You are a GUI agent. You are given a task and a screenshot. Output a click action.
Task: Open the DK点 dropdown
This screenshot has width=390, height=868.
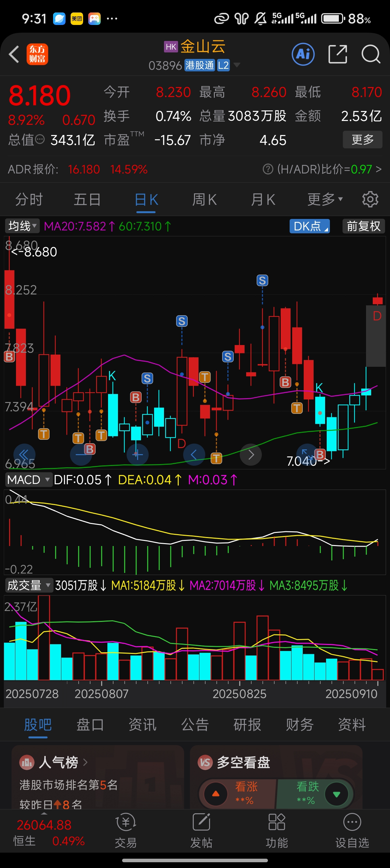tap(309, 226)
